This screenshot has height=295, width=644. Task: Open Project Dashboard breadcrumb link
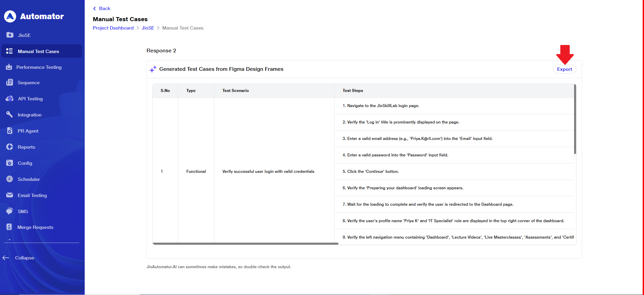coord(113,28)
